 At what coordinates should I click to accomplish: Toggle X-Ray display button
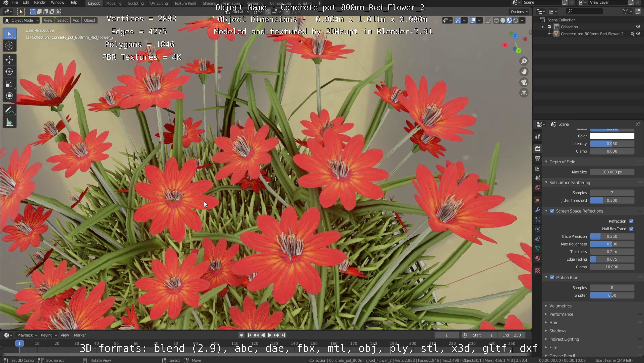pos(488,20)
